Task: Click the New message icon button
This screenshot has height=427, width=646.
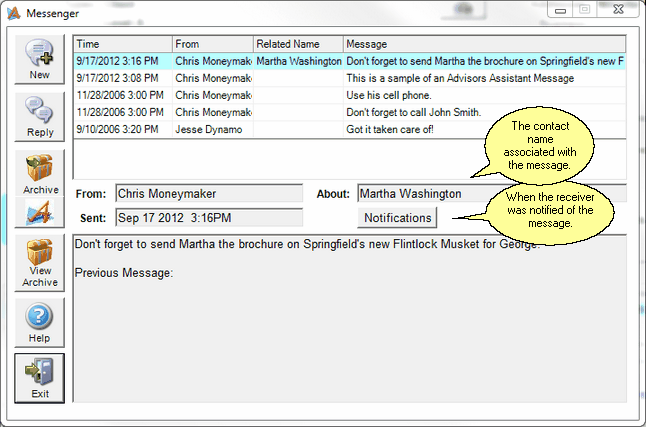Action: 40,60
